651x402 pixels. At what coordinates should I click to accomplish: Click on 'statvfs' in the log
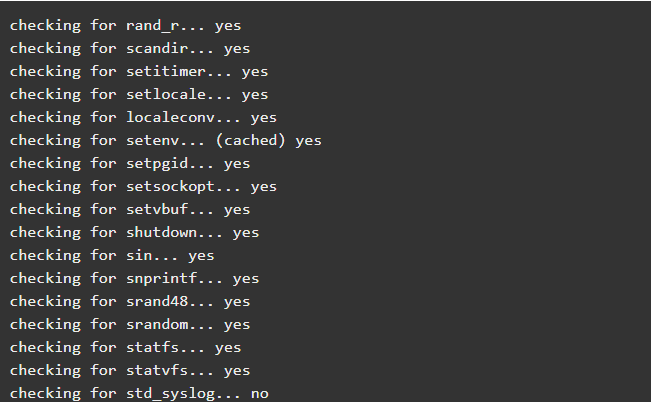coord(157,370)
